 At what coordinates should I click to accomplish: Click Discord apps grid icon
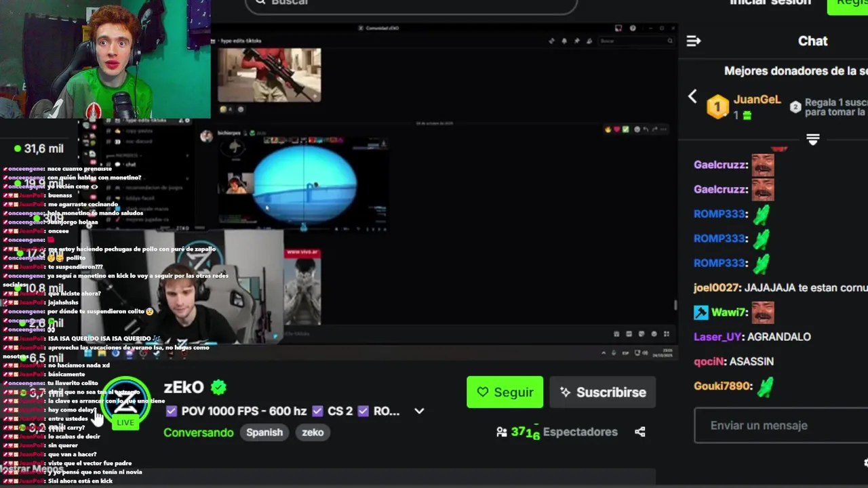point(667,333)
